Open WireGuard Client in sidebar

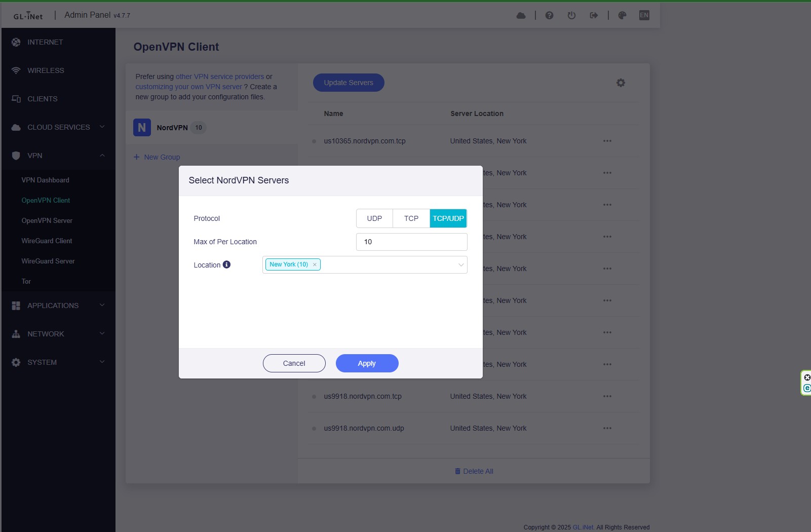[47, 241]
